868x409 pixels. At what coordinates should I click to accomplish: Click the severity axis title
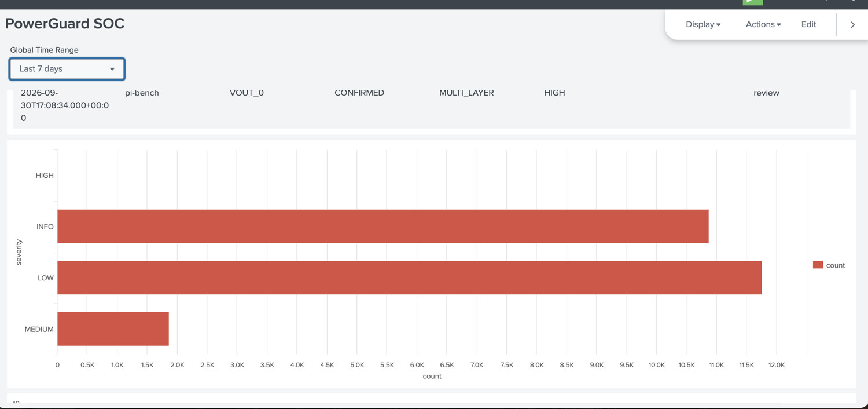coord(19,253)
